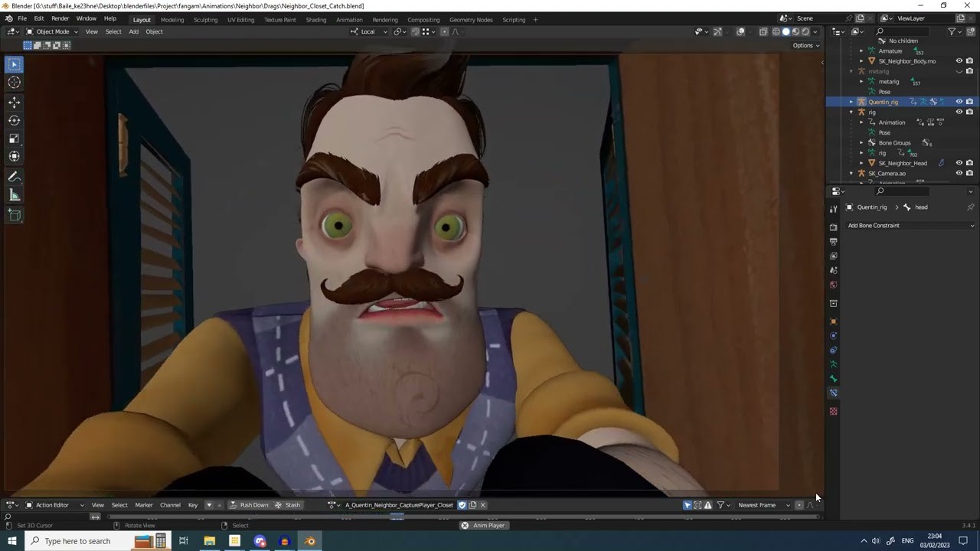980x551 pixels.
Task: Open the Marker menu in Action Editor
Action: [x=144, y=505]
